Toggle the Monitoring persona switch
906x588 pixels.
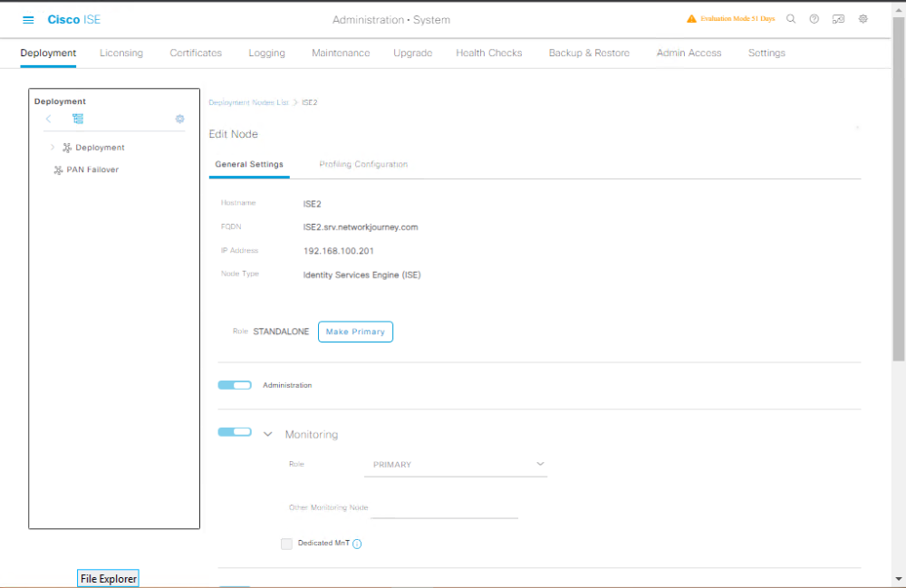pos(235,432)
